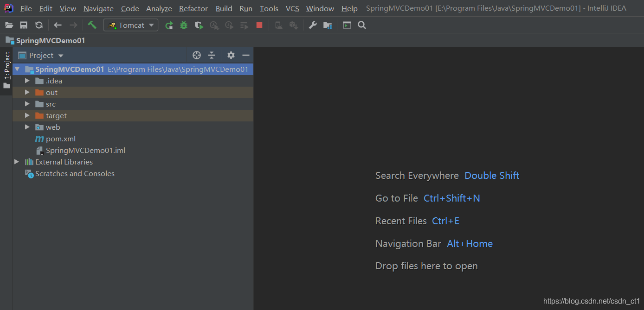Select the out folder
The width and height of the screenshot is (644, 310).
[x=133, y=93]
